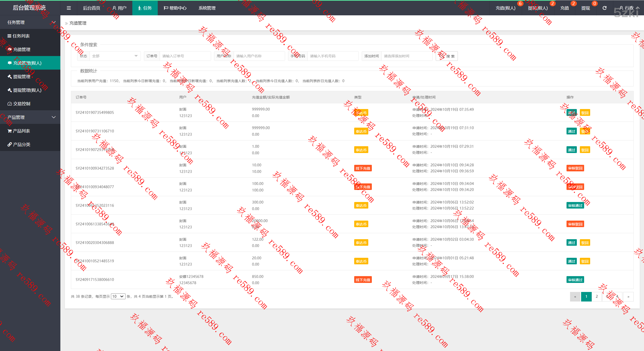Click 驳回 for the 1.00 recharge row
Viewport: 644px width, 351px height.
pyautogui.click(x=585, y=150)
